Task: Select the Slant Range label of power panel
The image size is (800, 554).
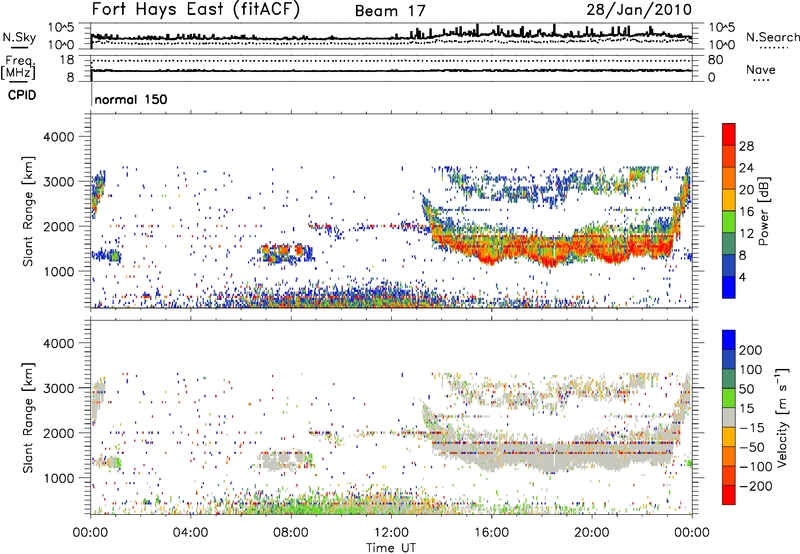Action: pyautogui.click(x=28, y=211)
